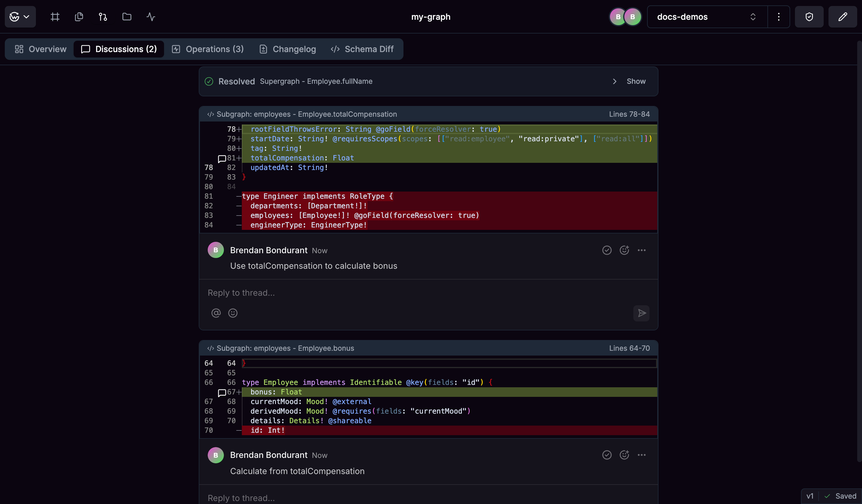Open the folder icon in the top toolbar
Viewport: 862px width, 504px height.
[x=126, y=16]
